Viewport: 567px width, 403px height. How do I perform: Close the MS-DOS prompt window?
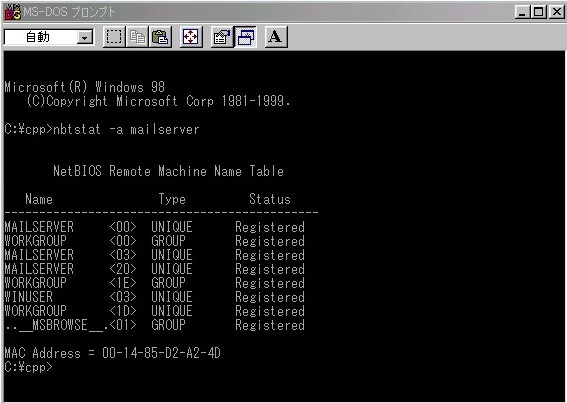[x=557, y=13]
